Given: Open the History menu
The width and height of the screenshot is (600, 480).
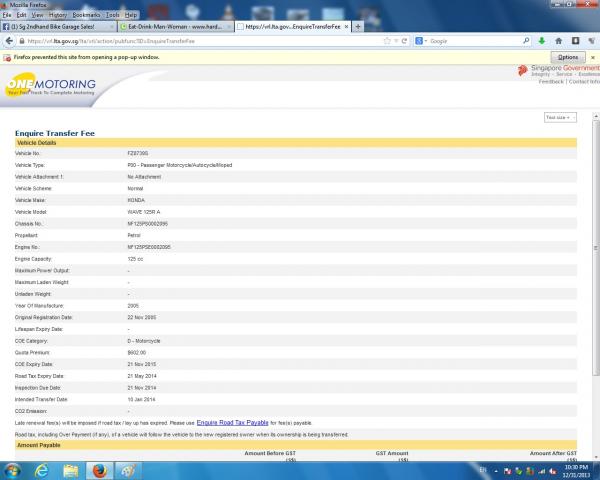Looking at the screenshot, I should [x=58, y=15].
